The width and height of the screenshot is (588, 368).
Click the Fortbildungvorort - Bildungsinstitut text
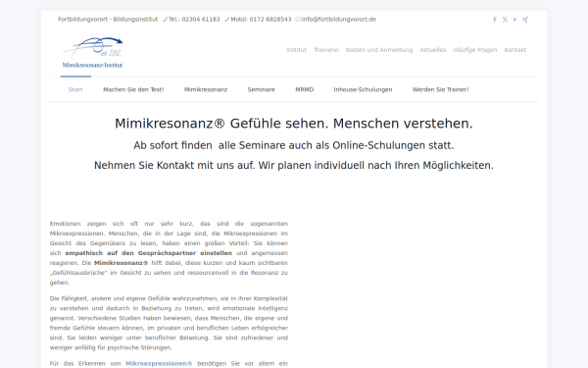[x=108, y=20]
